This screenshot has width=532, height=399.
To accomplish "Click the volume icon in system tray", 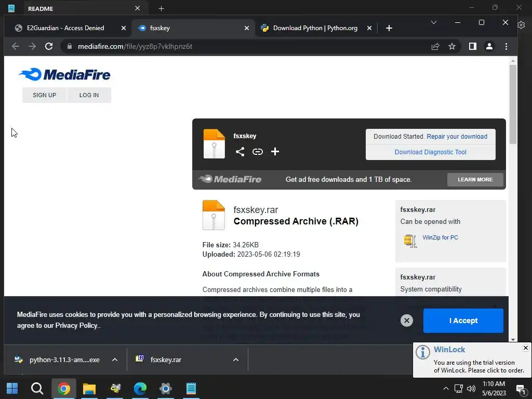I will click(x=471, y=389).
